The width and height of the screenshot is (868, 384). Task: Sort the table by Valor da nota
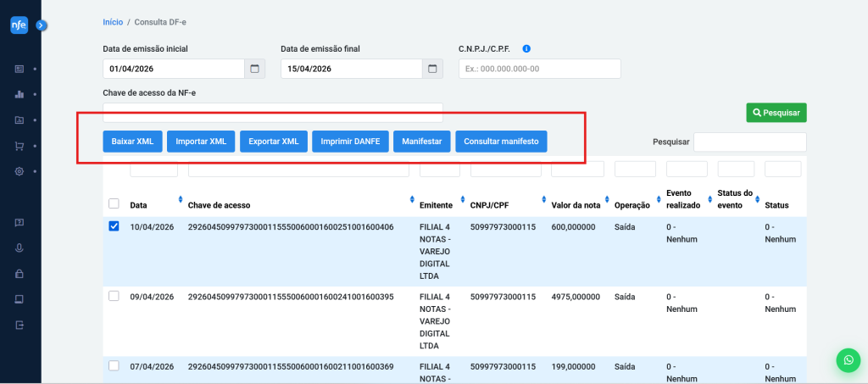point(605,201)
